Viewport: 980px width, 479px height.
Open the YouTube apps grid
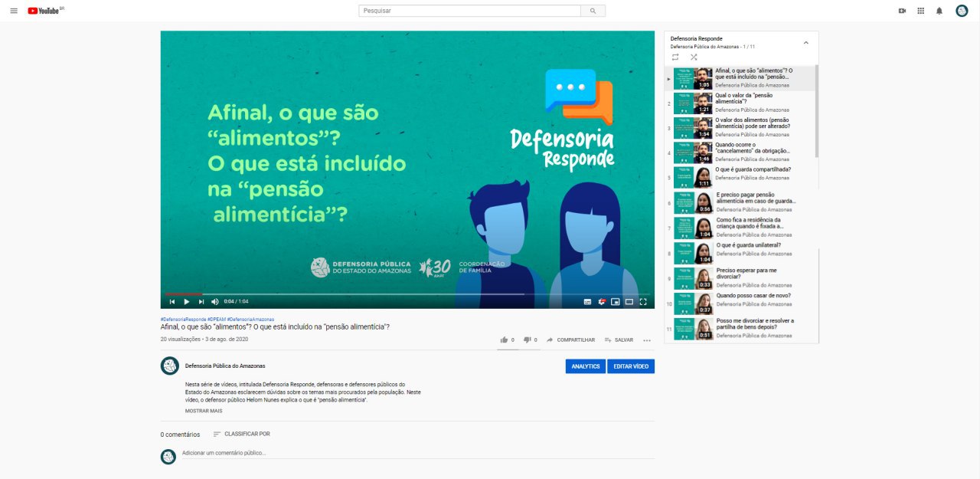click(x=920, y=11)
